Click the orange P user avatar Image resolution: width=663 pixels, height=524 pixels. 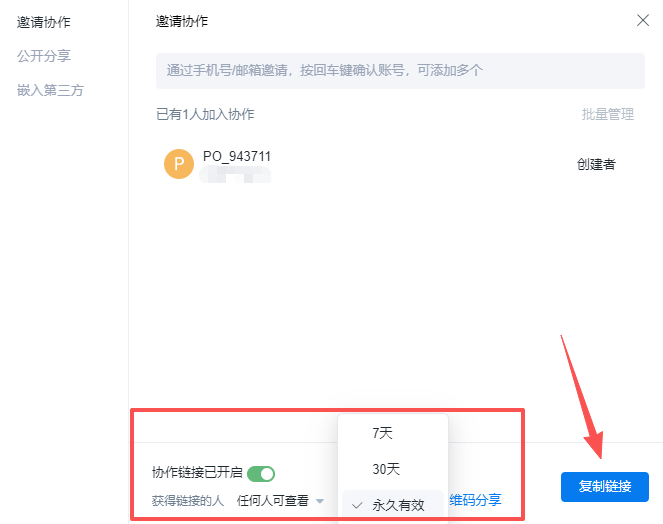179,164
